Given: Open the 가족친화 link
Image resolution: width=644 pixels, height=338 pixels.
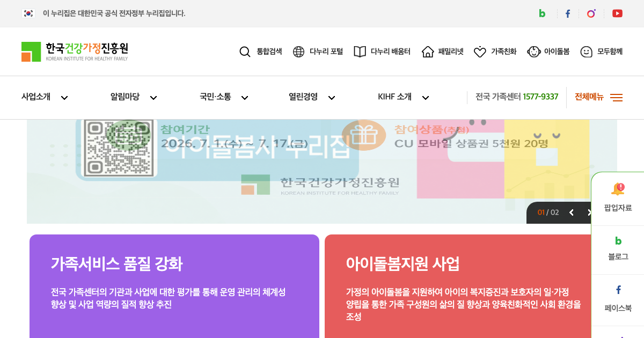Looking at the screenshot, I should tap(504, 52).
